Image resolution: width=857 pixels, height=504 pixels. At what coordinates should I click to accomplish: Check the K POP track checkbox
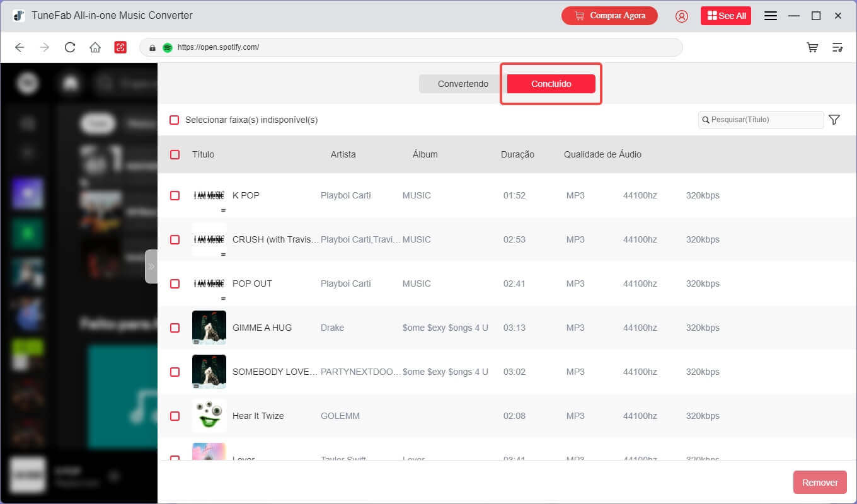[x=175, y=195]
